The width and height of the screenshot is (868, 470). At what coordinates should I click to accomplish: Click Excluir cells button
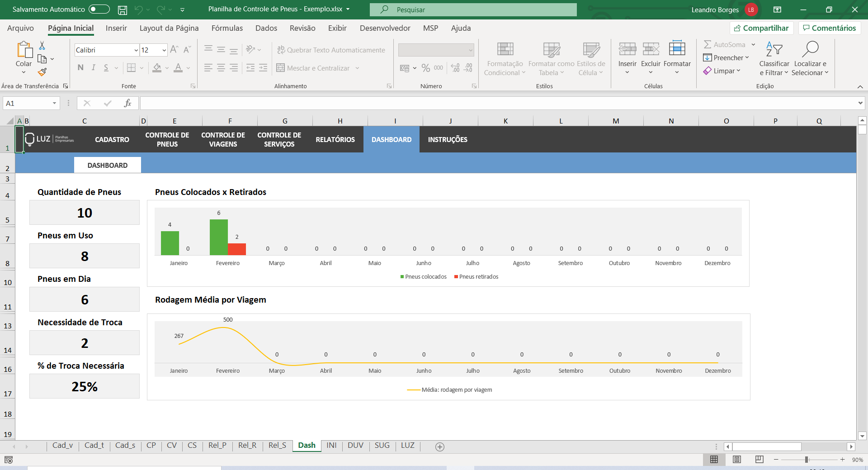651,58
